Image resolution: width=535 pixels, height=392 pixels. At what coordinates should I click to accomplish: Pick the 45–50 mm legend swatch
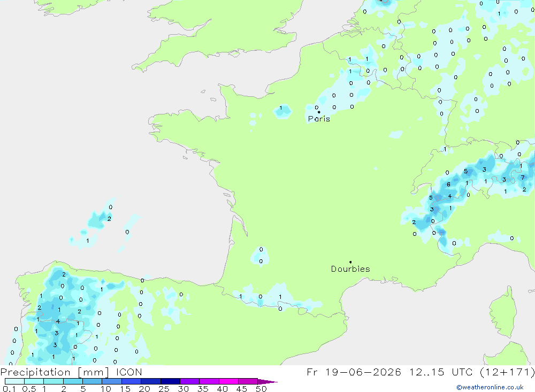248,381
